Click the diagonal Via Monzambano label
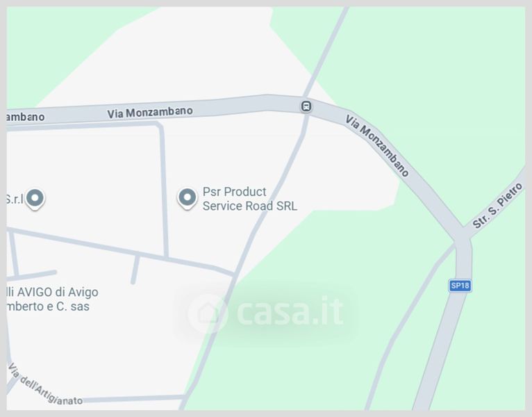 [377, 146]
